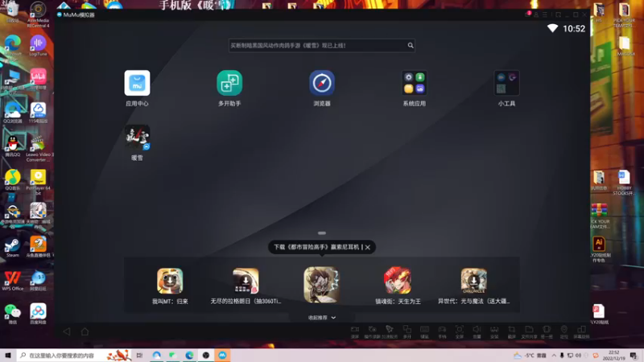Open the 系统应用 folder
Image resolution: width=644 pixels, height=362 pixels.
[414, 84]
